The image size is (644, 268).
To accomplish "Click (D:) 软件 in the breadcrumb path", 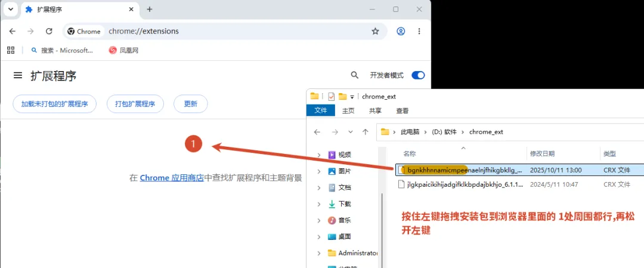I will [x=445, y=132].
